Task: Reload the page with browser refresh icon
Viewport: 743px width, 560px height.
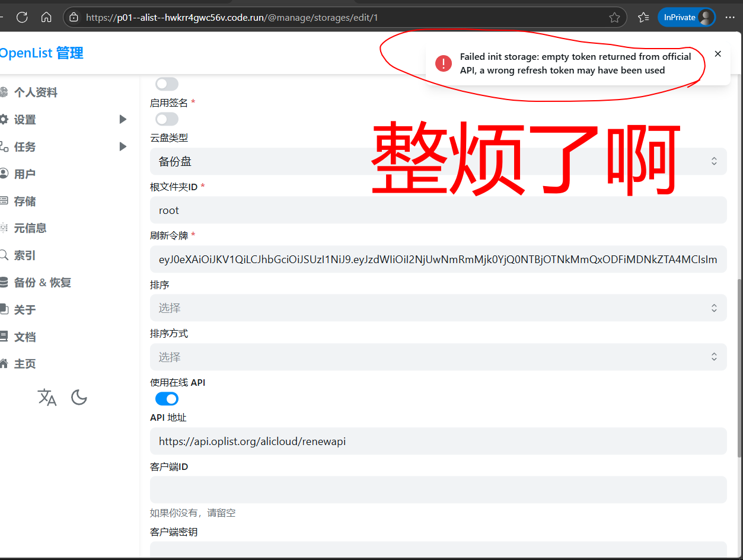Action: click(x=22, y=17)
